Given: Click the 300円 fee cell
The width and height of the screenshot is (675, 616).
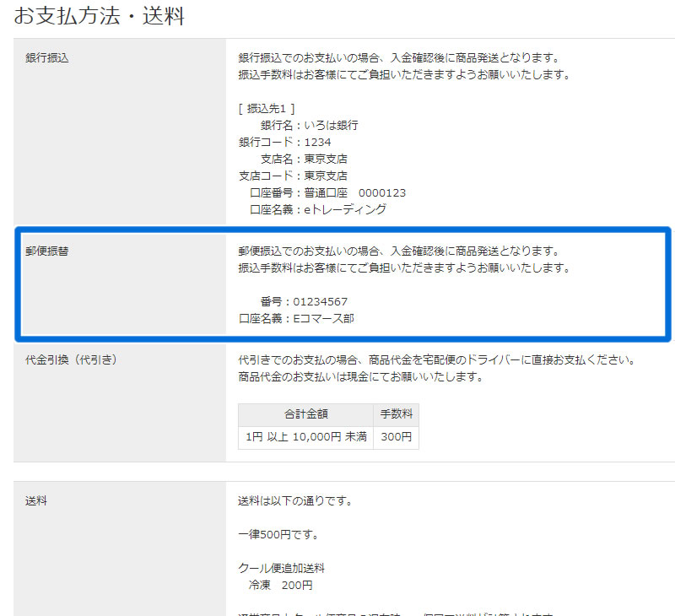Looking at the screenshot, I should pos(396,437).
